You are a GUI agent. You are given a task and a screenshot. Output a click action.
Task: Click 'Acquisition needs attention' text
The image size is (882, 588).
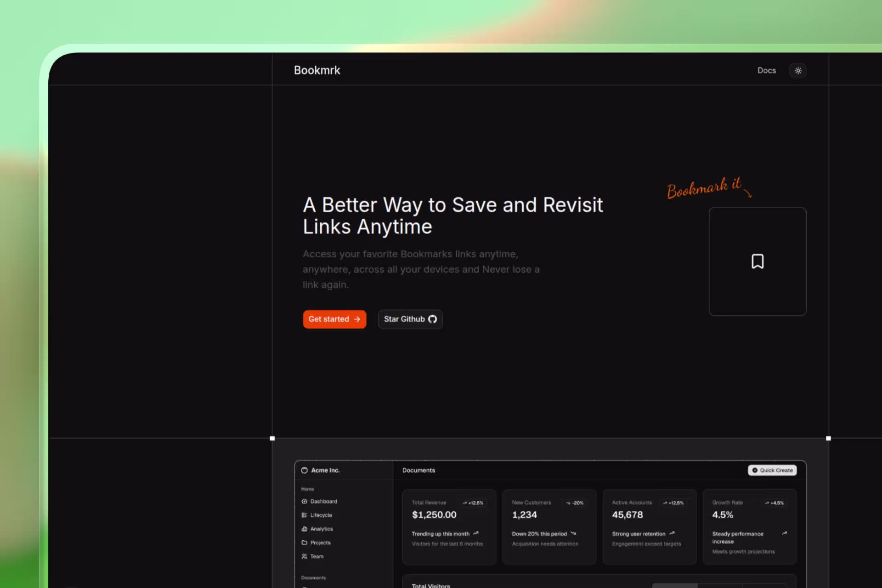point(545,544)
